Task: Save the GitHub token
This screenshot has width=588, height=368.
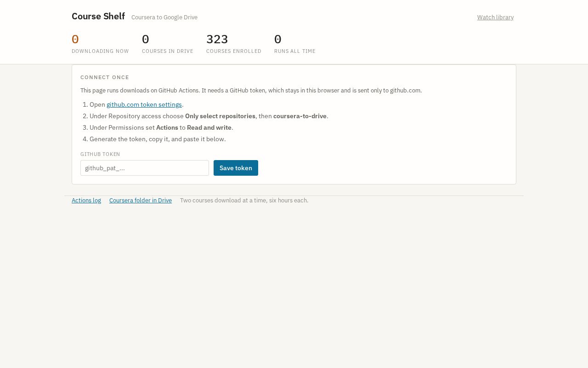Action: pyautogui.click(x=236, y=168)
